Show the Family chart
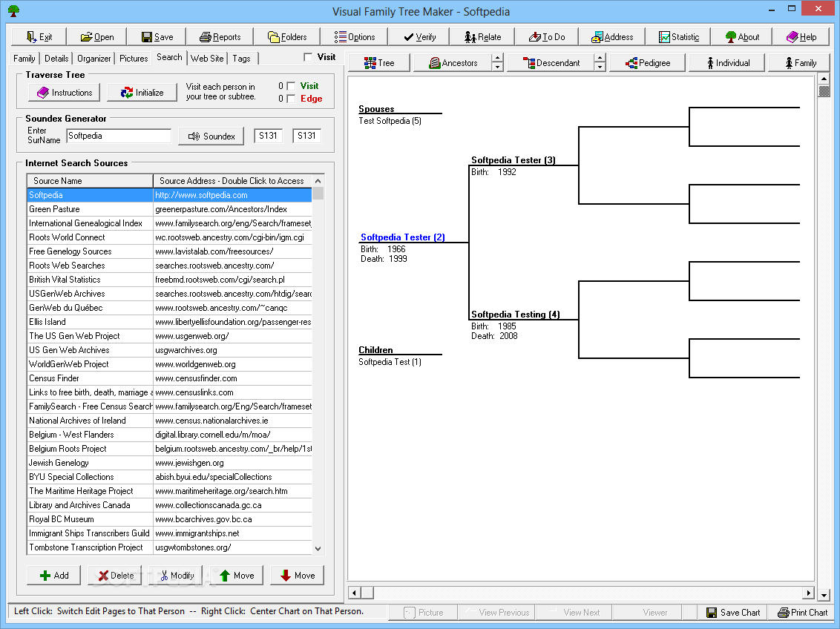 (x=801, y=62)
